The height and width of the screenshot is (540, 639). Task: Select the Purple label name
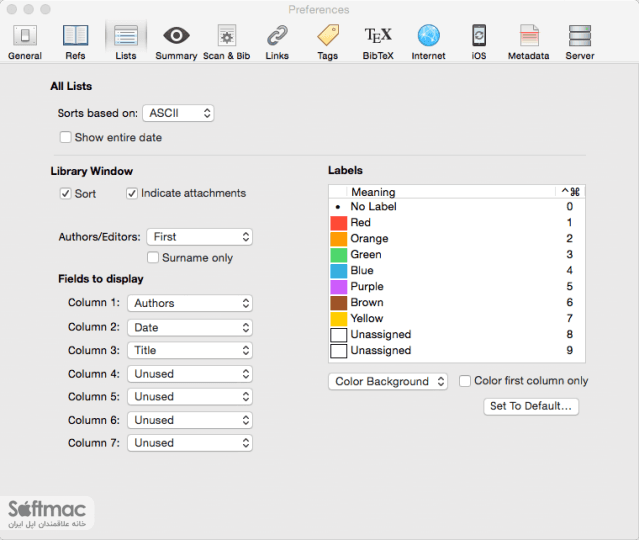click(367, 287)
